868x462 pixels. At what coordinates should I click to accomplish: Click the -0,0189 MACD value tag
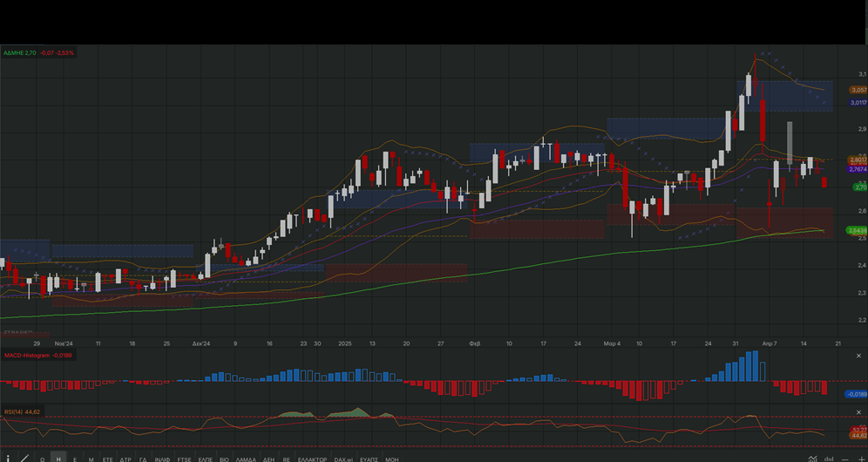pos(857,394)
